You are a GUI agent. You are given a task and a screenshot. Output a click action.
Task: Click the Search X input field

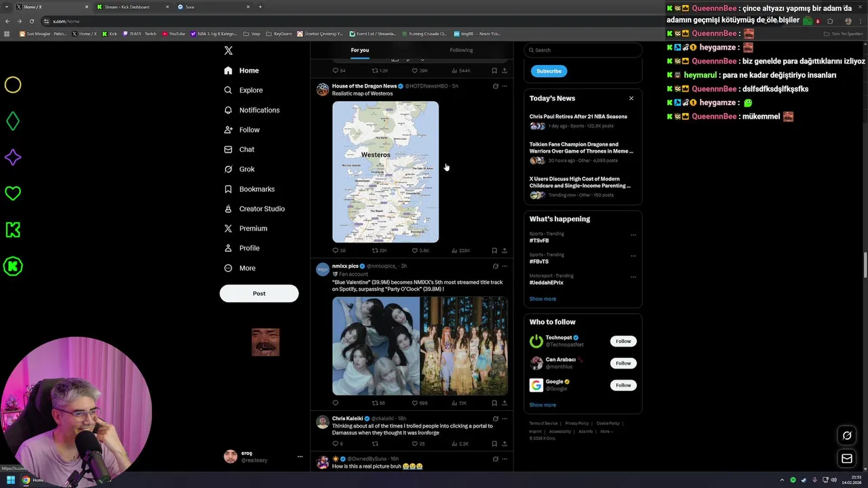pos(583,50)
